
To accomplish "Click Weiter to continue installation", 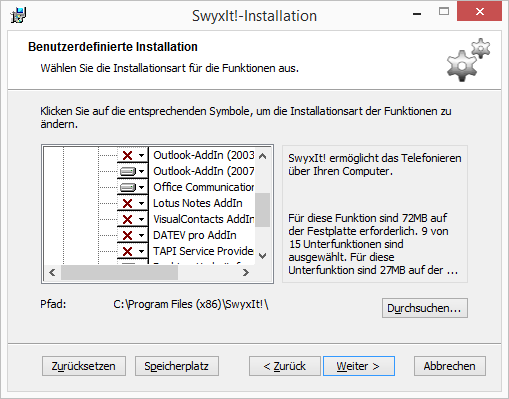I will [x=359, y=366].
